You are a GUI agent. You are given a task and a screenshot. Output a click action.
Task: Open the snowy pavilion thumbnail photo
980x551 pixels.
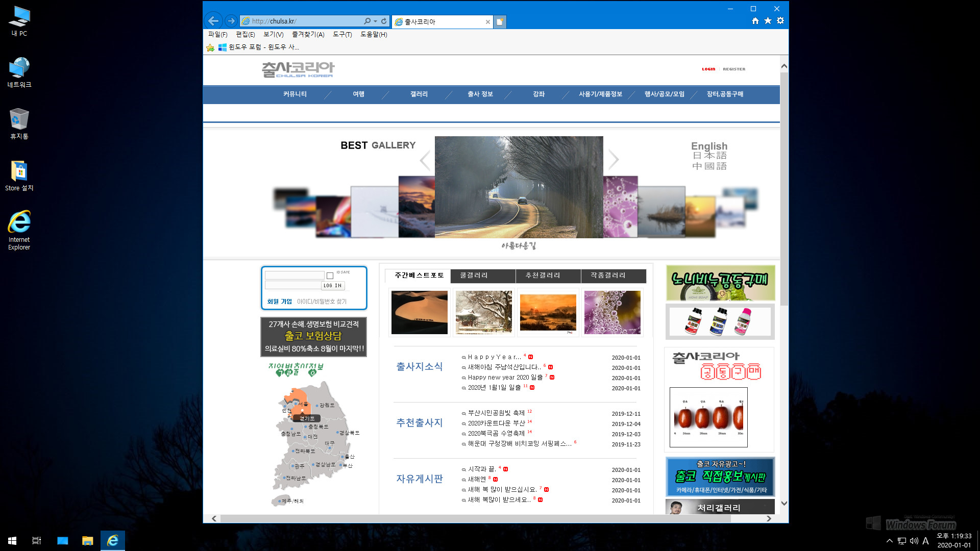click(484, 312)
